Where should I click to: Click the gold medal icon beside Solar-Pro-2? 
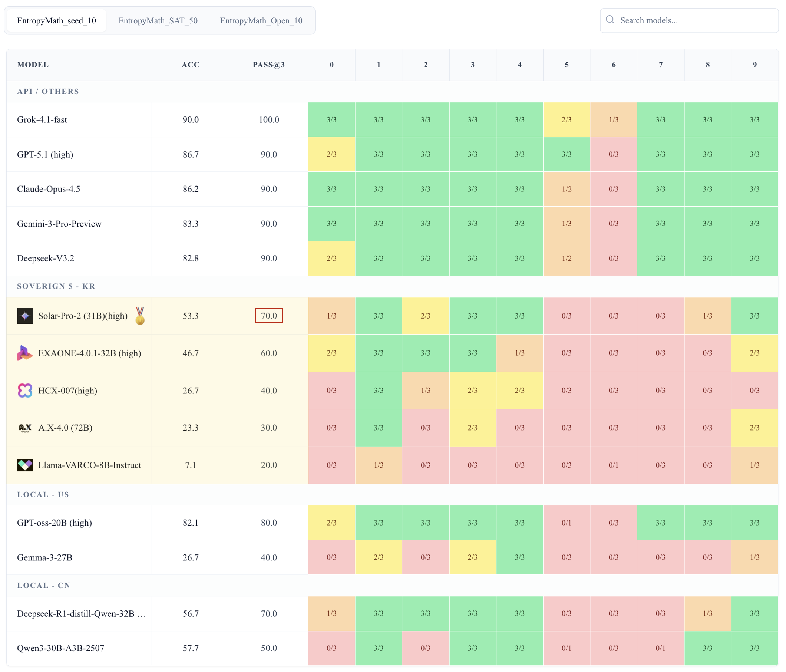tap(140, 316)
